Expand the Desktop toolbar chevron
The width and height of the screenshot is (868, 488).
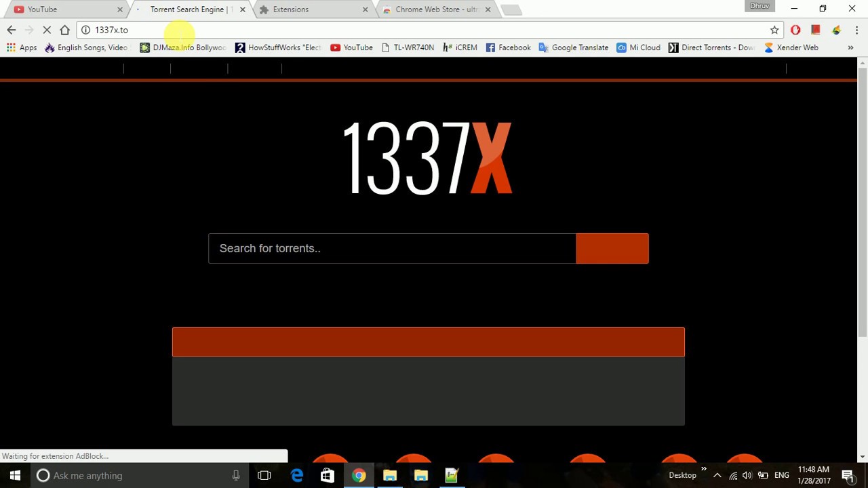tap(703, 469)
